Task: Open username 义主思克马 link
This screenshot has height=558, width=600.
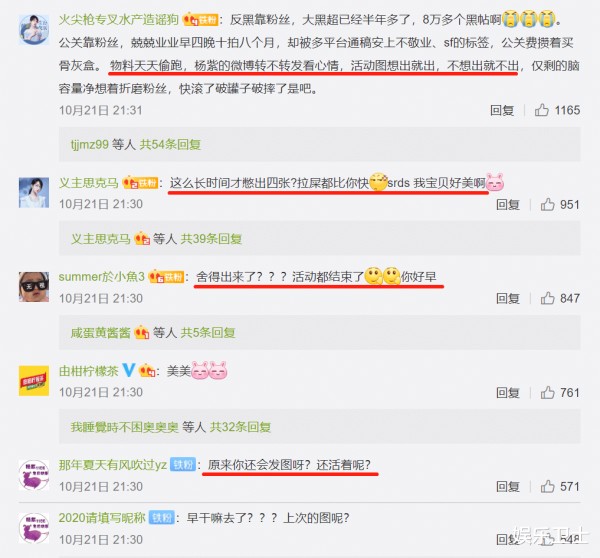Action: 88,183
